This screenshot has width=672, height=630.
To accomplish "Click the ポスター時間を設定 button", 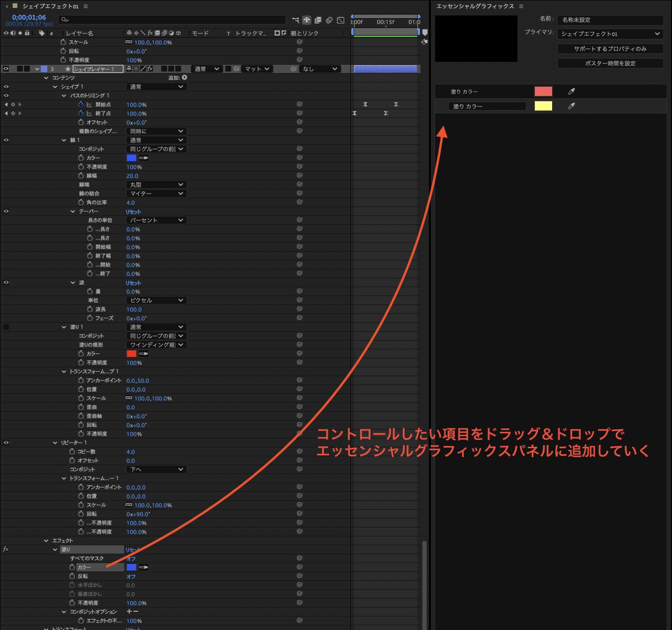I will (610, 63).
